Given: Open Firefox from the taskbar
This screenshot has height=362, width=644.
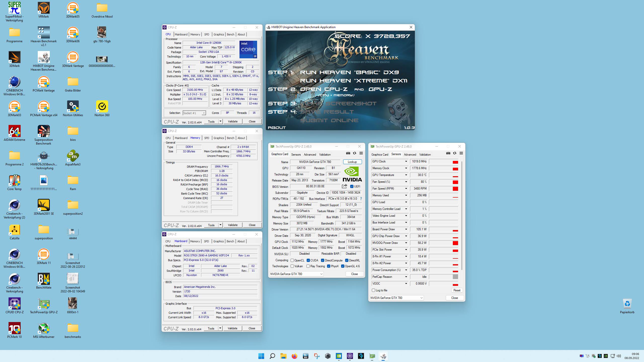Looking at the screenshot, I should 294,356.
